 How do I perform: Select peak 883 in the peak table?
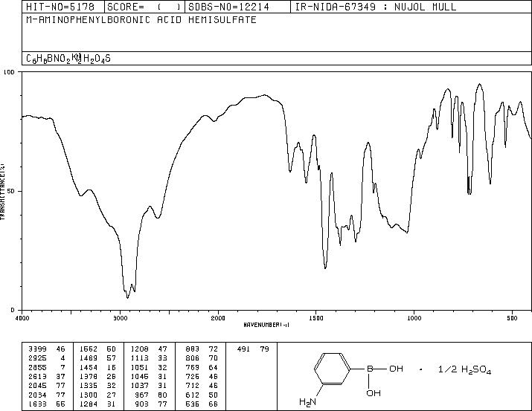point(193,349)
